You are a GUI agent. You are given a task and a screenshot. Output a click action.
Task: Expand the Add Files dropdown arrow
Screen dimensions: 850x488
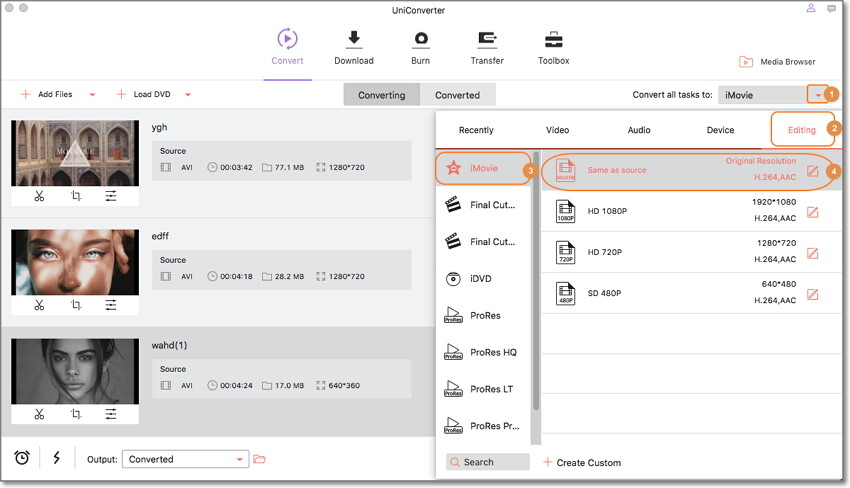point(92,95)
